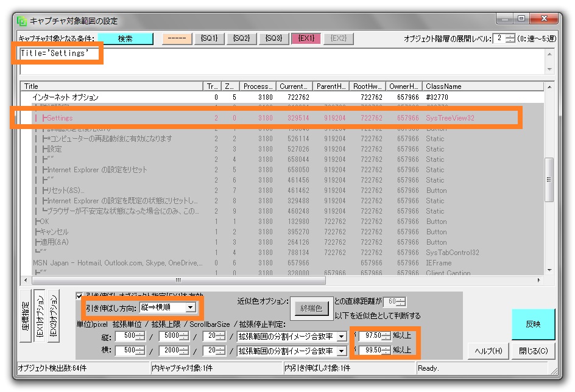The image size is (575, 392).
Task: Click the 閉じる(C) button
Action: (533, 351)
